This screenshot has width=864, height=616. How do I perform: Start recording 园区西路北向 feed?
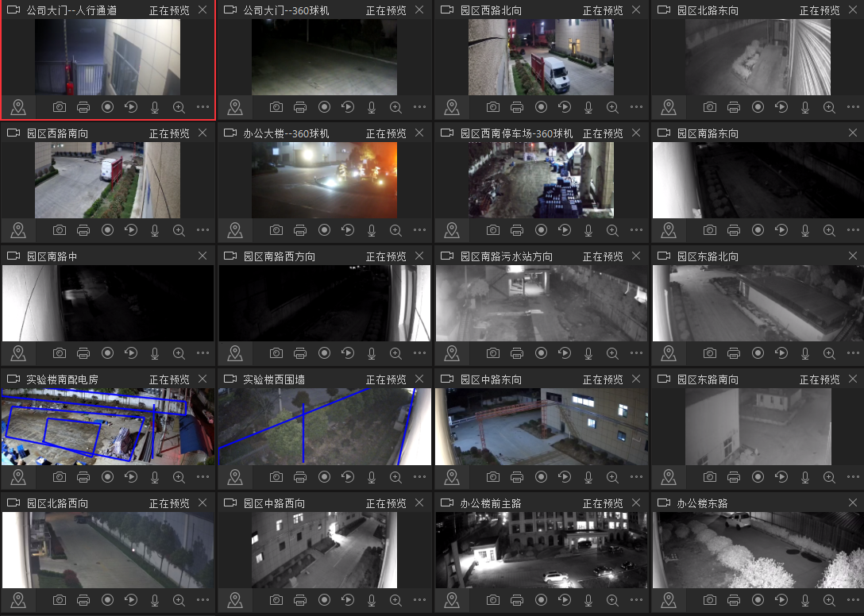541,107
